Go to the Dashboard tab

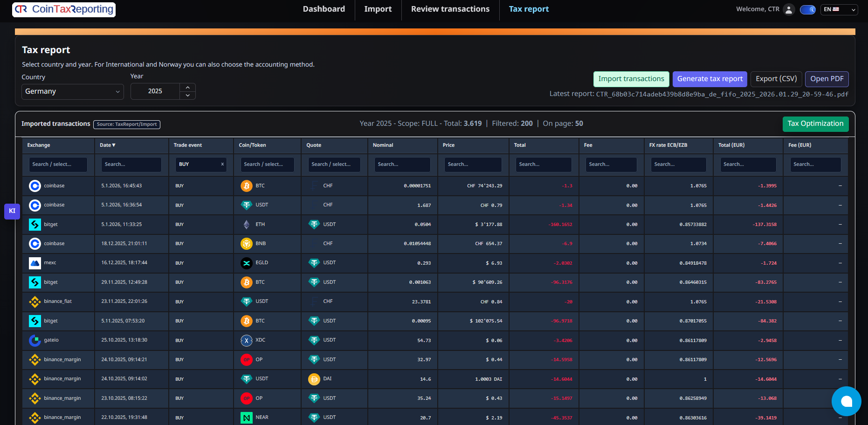pyautogui.click(x=324, y=9)
